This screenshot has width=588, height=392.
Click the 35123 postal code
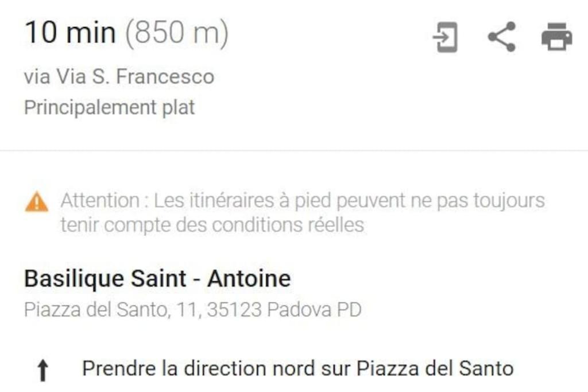point(234,310)
